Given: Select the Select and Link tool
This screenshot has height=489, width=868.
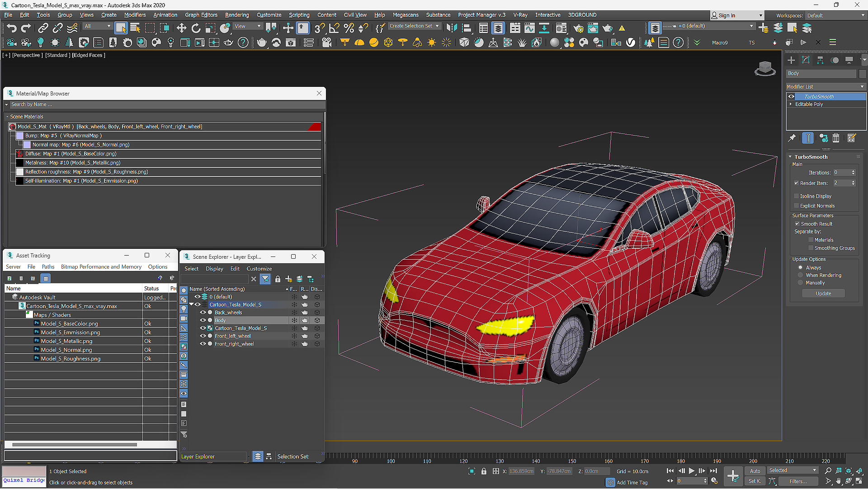Looking at the screenshot, I should pos(43,28).
